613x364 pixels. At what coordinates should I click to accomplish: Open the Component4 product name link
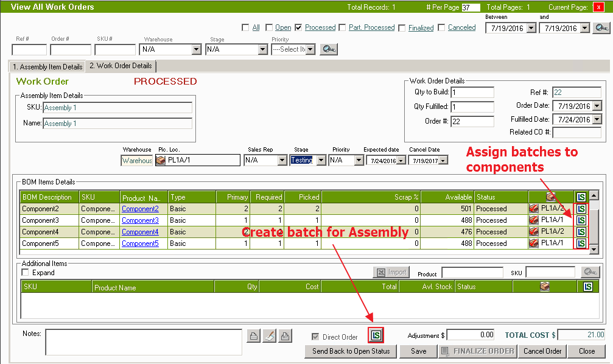click(x=140, y=232)
